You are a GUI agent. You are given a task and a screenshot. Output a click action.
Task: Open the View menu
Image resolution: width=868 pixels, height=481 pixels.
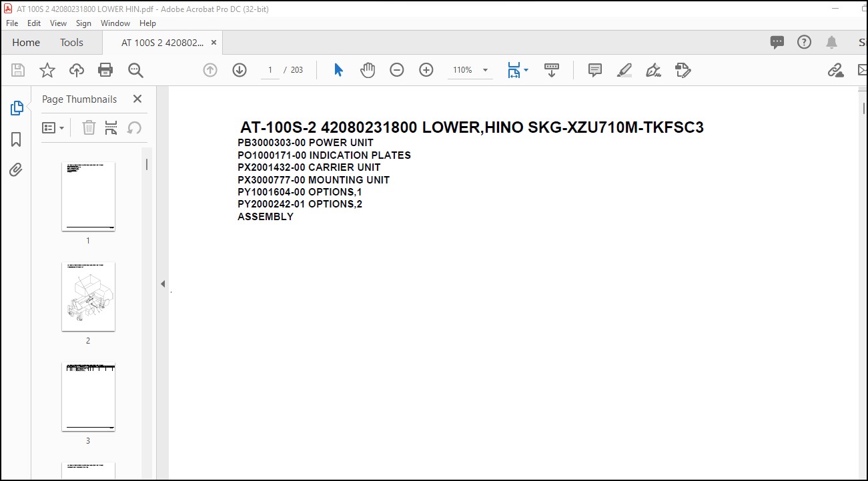pos(58,23)
